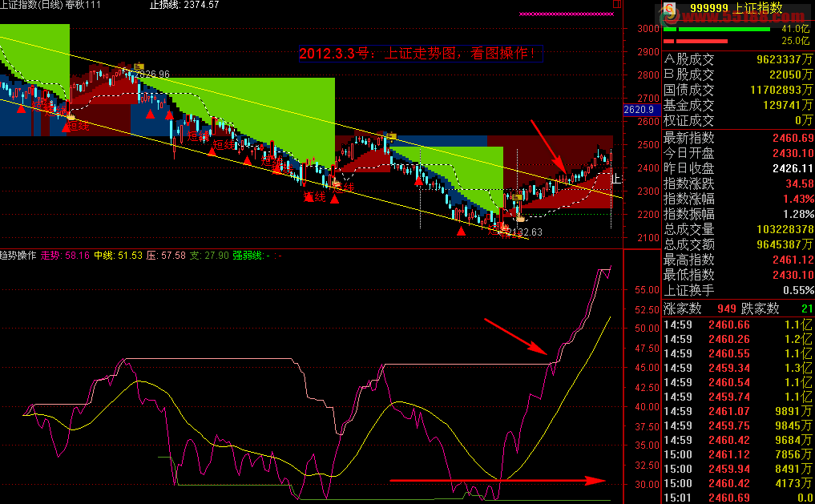Click the 指数振幅 1.28% row
Viewport: 815px width, 504px height.
(738, 214)
